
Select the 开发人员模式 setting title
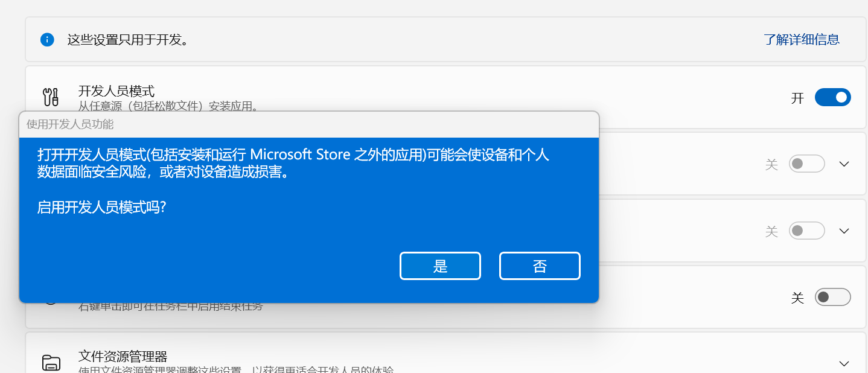pos(116,91)
